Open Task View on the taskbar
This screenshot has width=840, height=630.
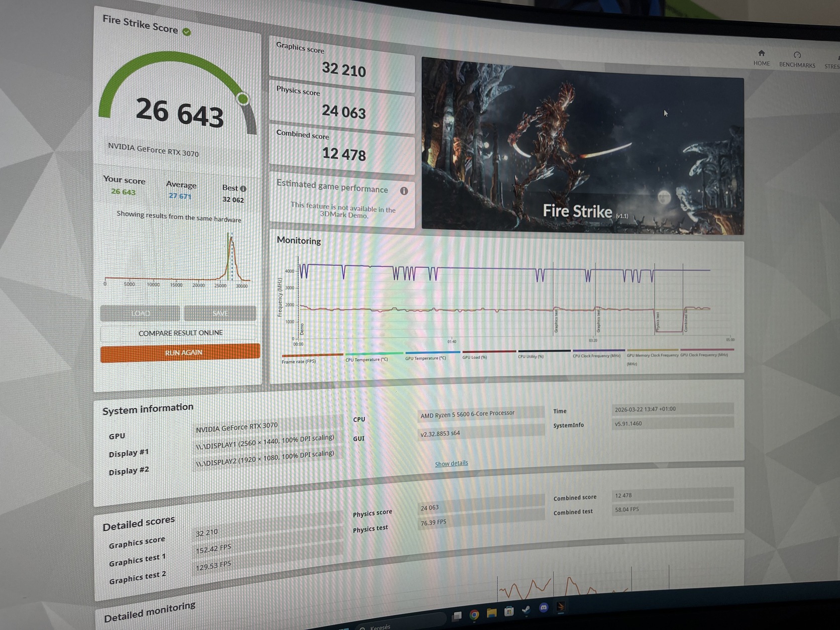(x=457, y=615)
